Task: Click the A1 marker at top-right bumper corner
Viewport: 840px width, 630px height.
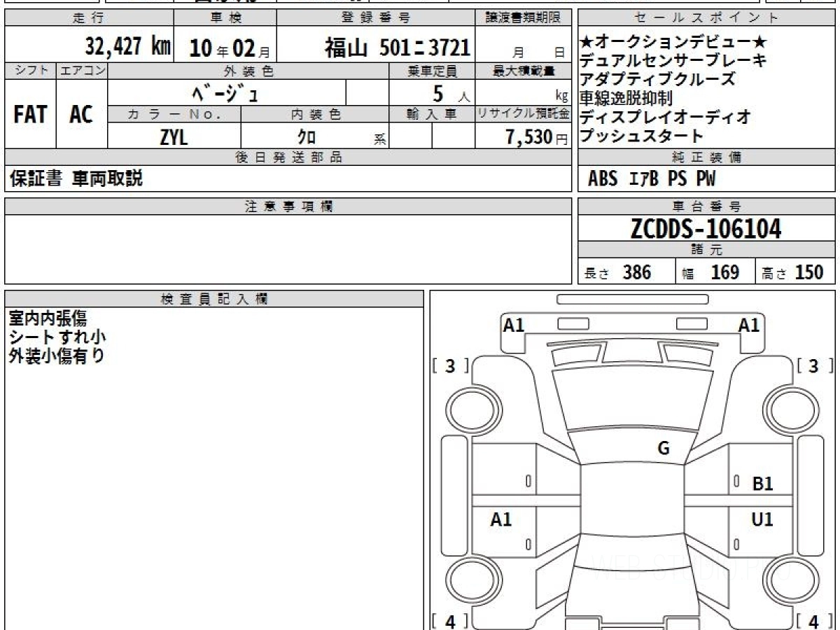Action: tap(749, 325)
